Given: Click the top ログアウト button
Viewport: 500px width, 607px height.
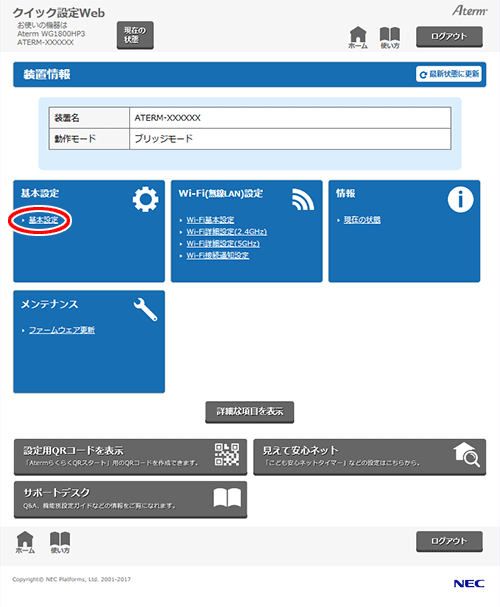Looking at the screenshot, I should point(449,37).
